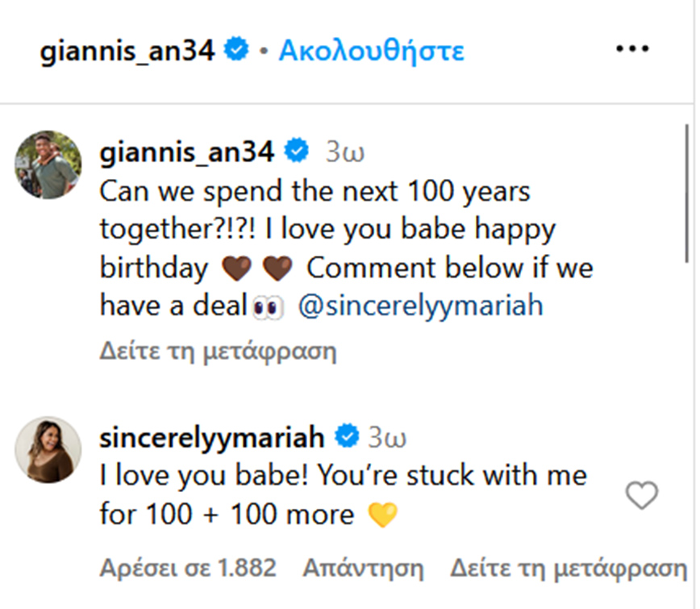Open giannis_an34 profile from the header username
This screenshot has height=609, width=700.
(x=128, y=51)
